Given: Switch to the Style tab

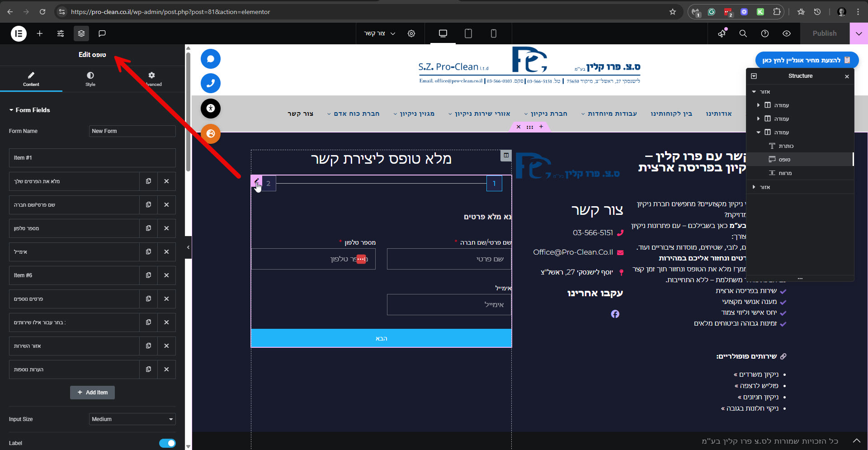Looking at the screenshot, I should click(x=90, y=79).
